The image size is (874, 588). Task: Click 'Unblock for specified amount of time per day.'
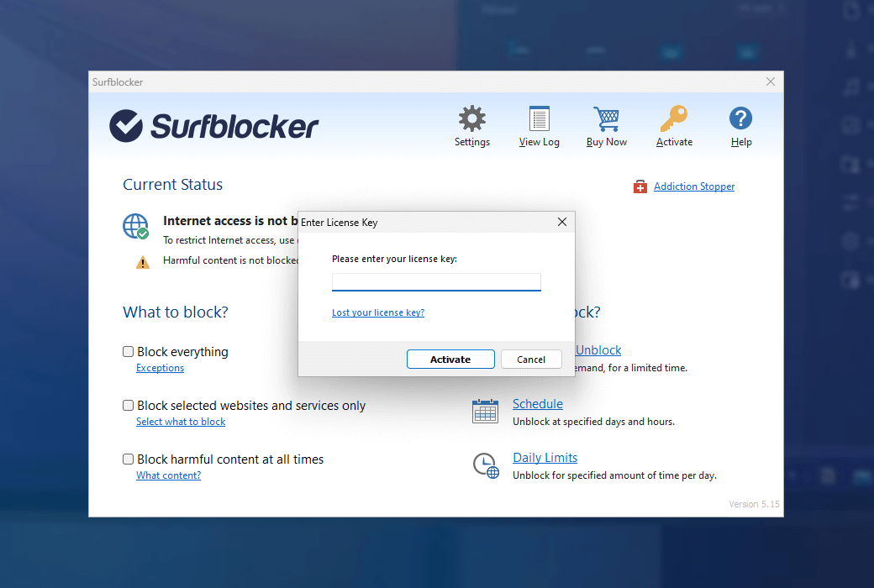614,475
